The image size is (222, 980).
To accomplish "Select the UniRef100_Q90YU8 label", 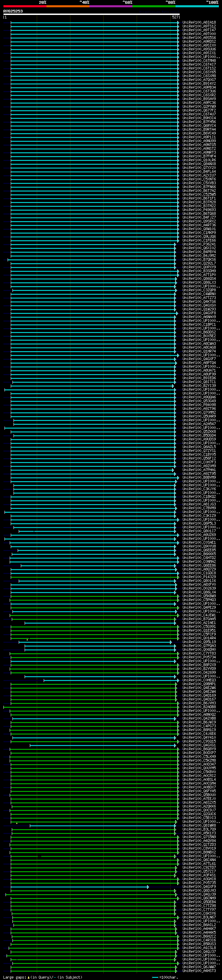I will 199,546.
